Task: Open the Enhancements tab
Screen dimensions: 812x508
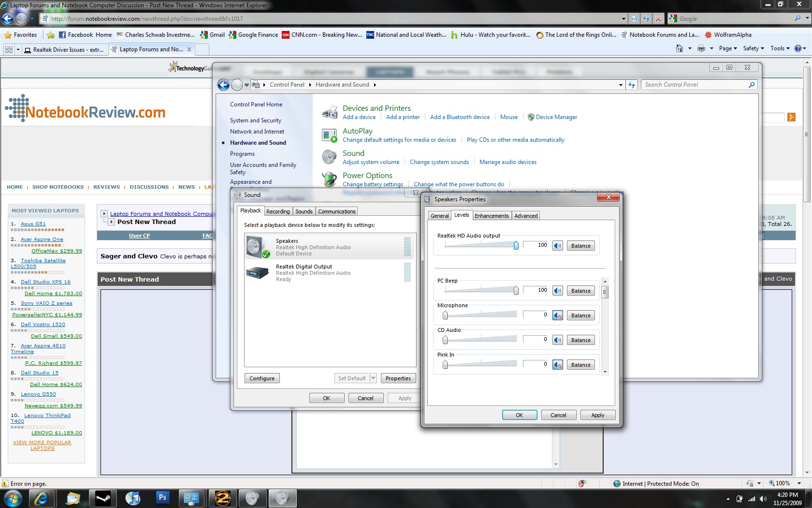Action: coord(492,216)
